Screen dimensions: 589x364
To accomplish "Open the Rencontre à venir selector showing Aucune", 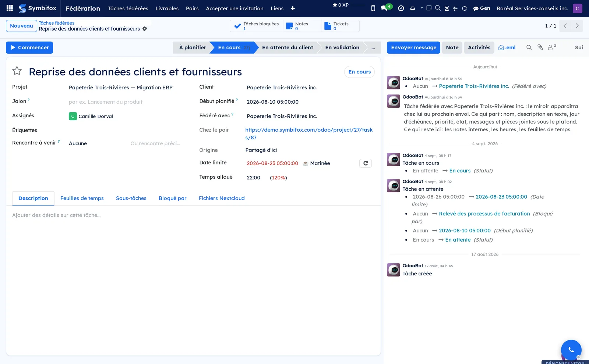I will pos(96,143).
